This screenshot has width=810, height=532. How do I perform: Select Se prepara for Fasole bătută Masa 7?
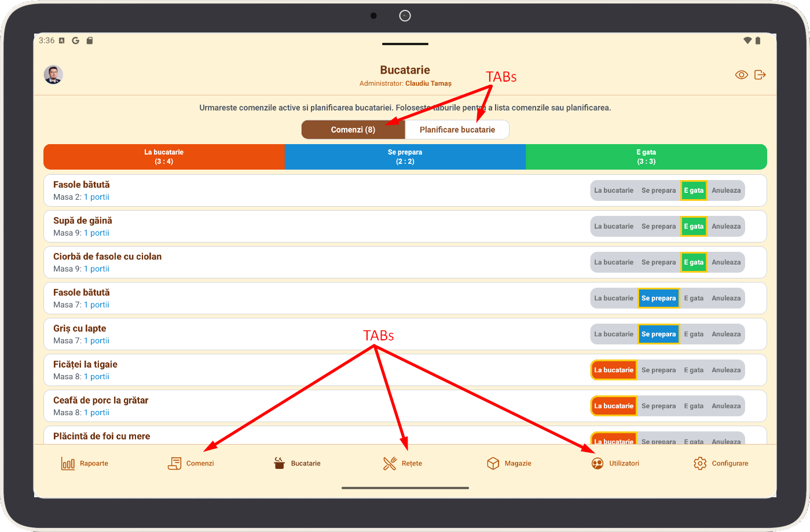[x=658, y=298]
